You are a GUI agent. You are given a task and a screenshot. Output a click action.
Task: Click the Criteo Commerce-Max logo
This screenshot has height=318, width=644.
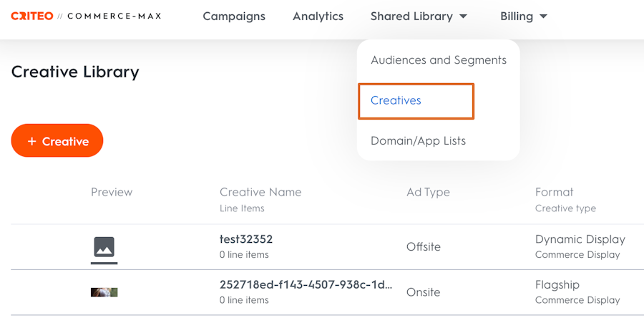tap(86, 16)
